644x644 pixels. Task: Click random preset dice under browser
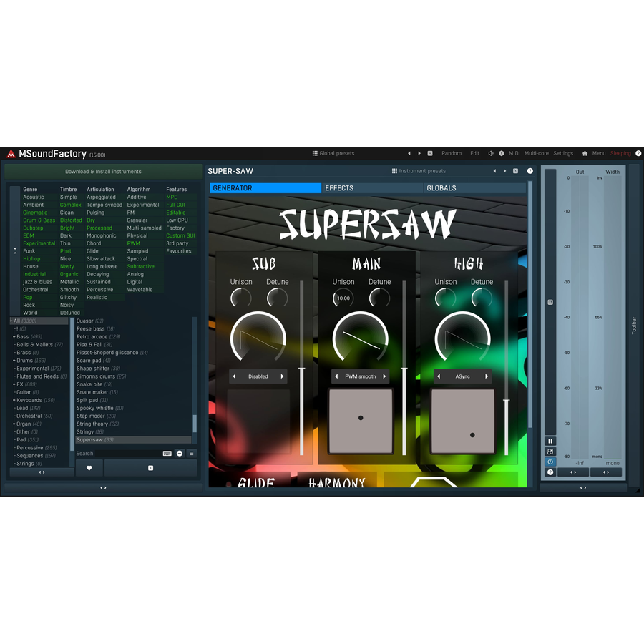(x=151, y=468)
